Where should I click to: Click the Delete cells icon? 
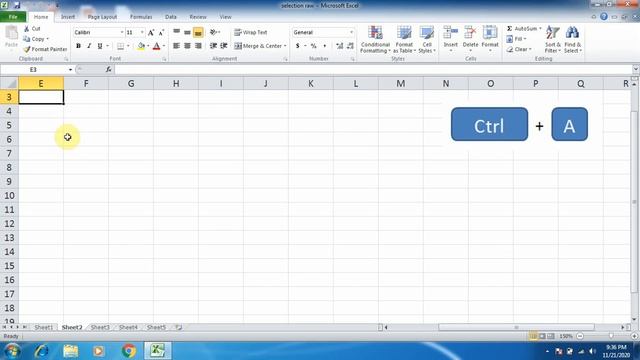(470, 33)
